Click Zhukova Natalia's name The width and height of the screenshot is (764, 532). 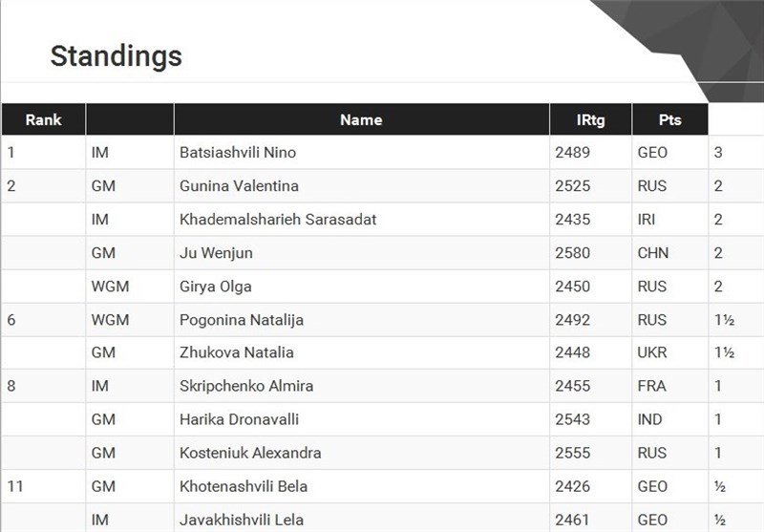click(236, 352)
